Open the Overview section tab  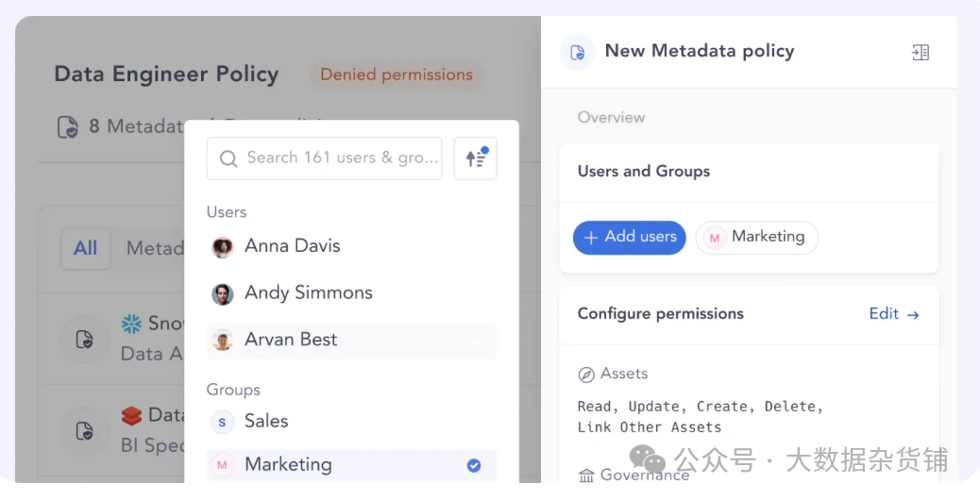(611, 118)
